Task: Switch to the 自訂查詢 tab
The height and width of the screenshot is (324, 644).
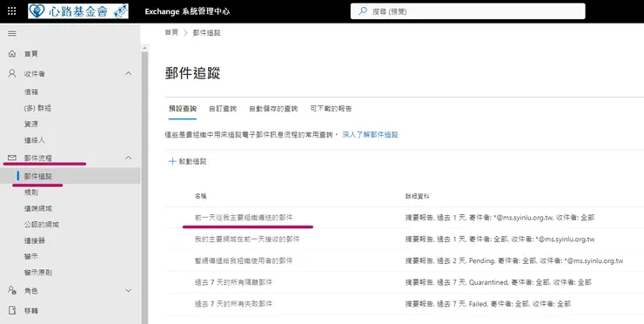Action: tap(223, 109)
